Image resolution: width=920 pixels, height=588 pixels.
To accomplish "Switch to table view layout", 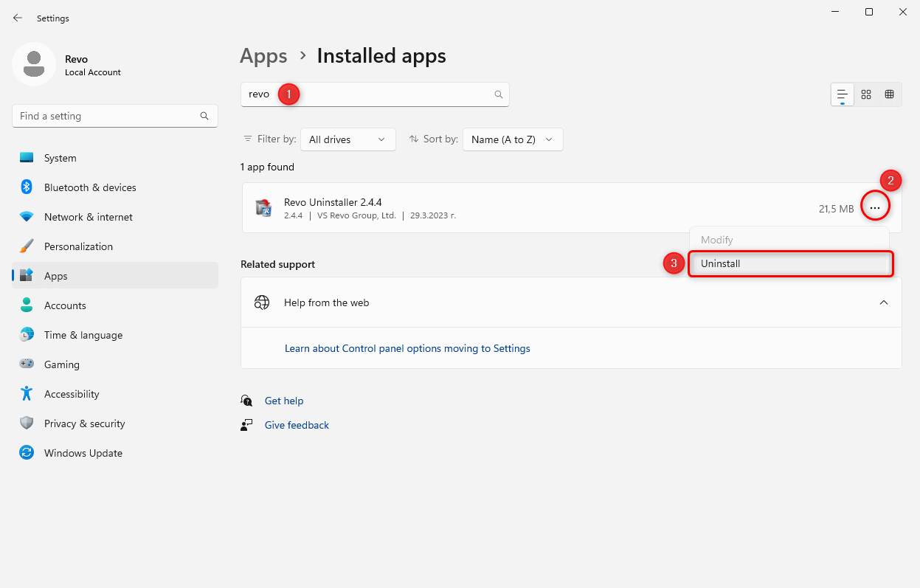I will (890, 94).
